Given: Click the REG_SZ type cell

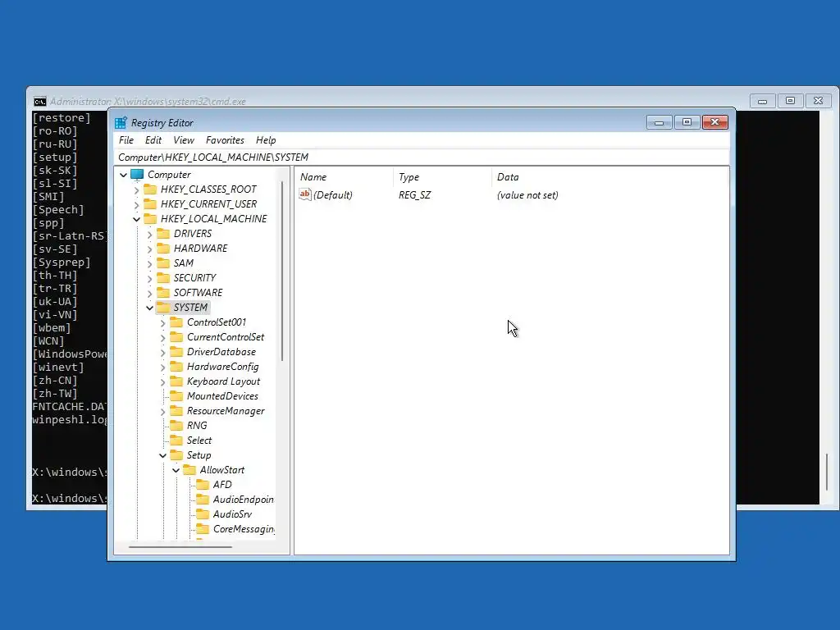Looking at the screenshot, I should (414, 195).
